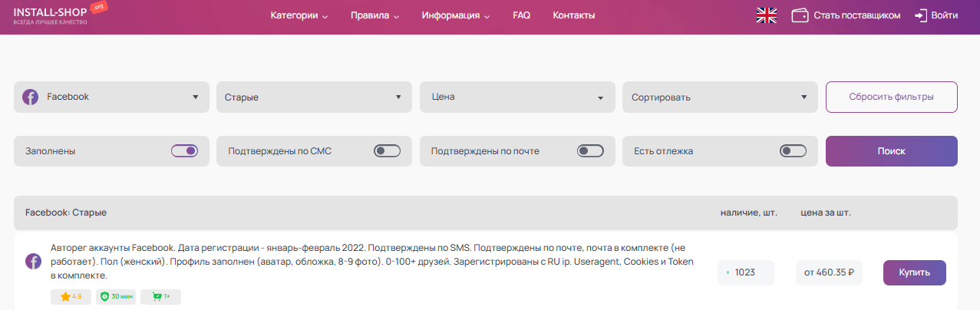Click the login arrow icon beside Войти

pyautogui.click(x=921, y=15)
